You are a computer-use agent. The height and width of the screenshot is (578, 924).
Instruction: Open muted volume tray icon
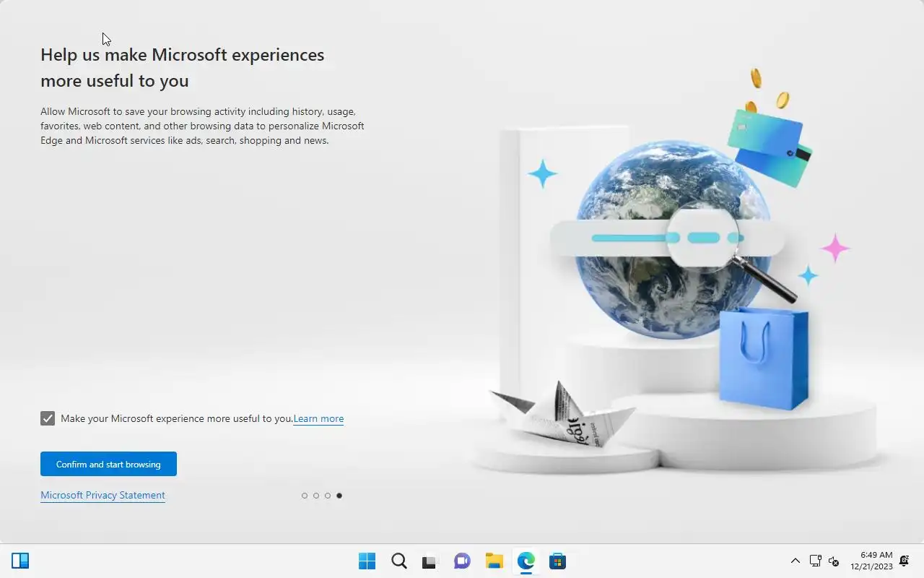(x=834, y=561)
